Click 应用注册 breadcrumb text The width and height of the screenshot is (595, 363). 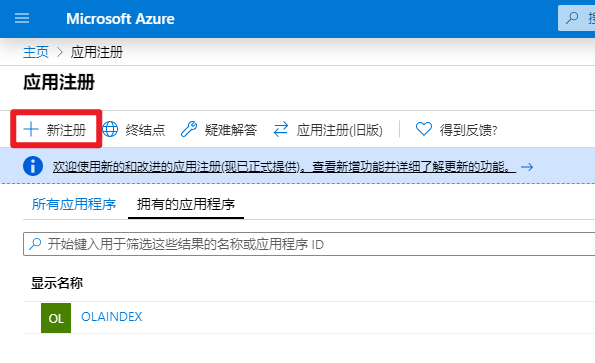97,52
